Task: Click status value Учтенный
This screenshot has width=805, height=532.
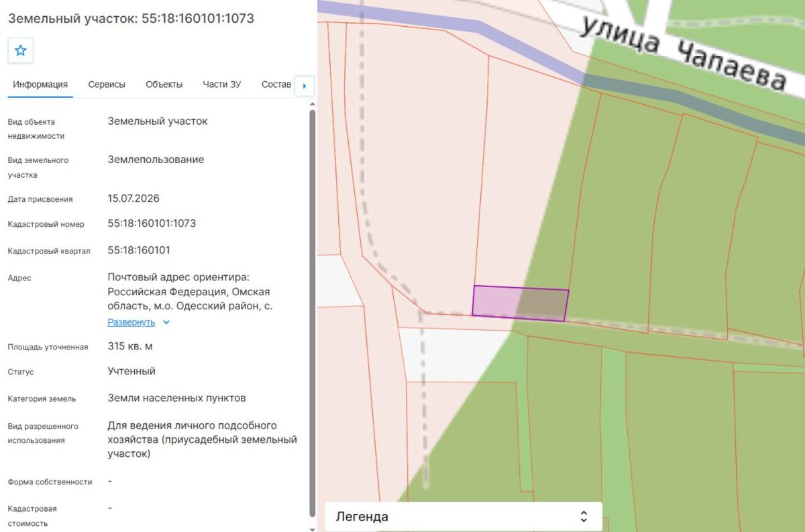Action: pyautogui.click(x=131, y=371)
